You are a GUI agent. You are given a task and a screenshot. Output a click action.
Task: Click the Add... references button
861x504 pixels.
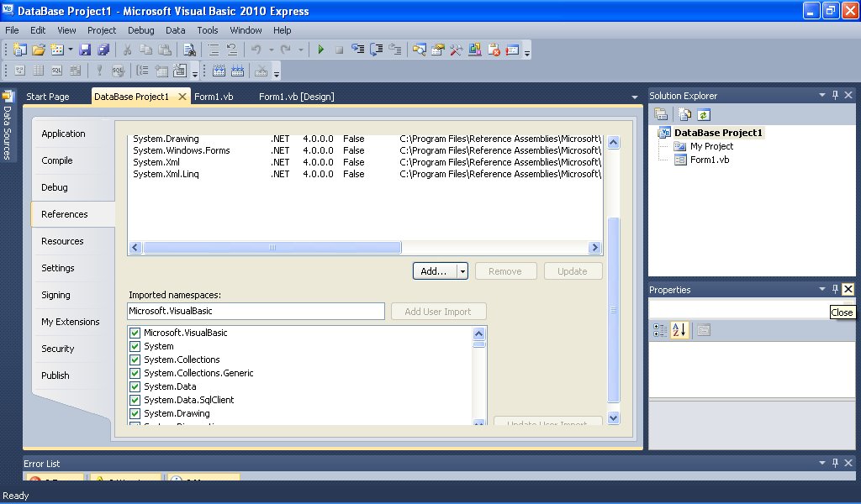435,271
